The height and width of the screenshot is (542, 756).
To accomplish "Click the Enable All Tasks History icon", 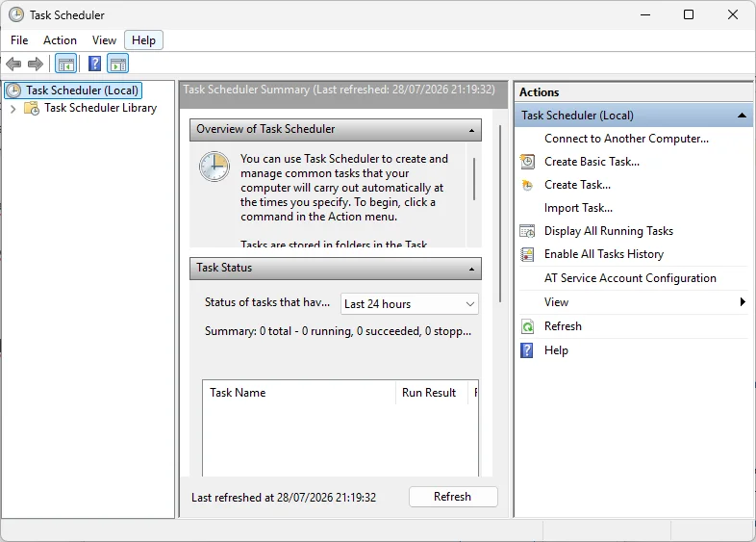I will [x=527, y=254].
